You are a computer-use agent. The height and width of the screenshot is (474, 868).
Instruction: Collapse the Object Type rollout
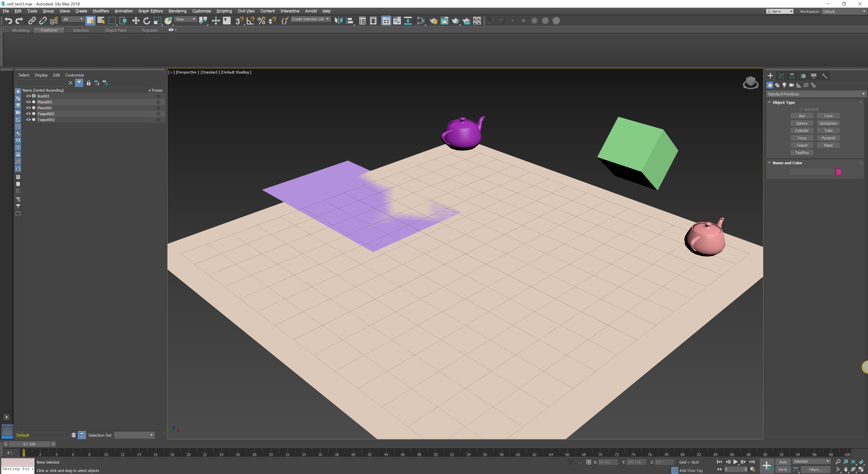[x=783, y=102]
